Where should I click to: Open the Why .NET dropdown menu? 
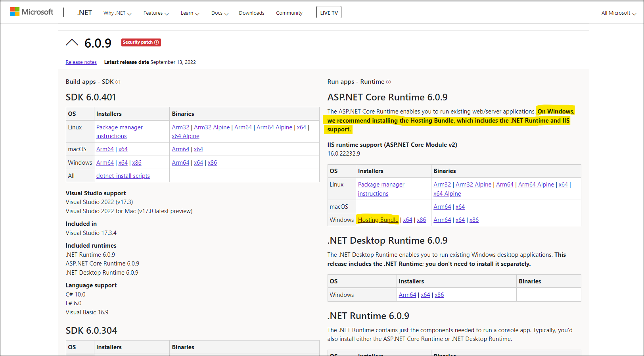click(x=117, y=13)
